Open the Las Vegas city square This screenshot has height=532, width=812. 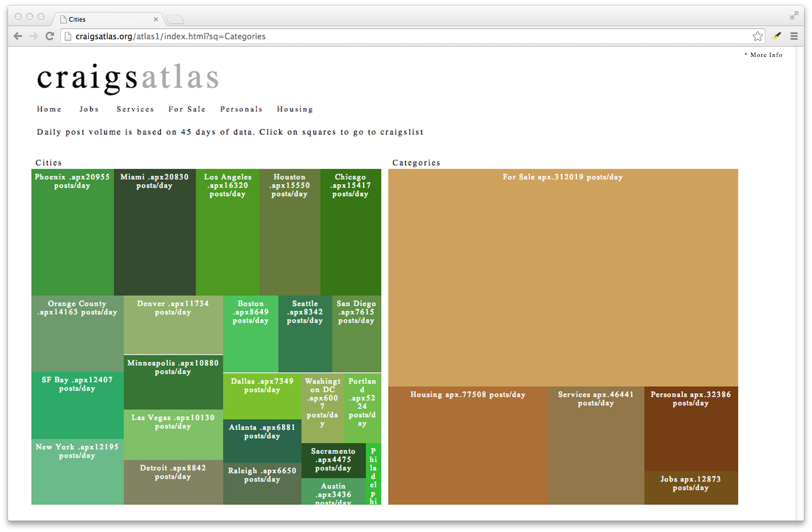pyautogui.click(x=173, y=435)
